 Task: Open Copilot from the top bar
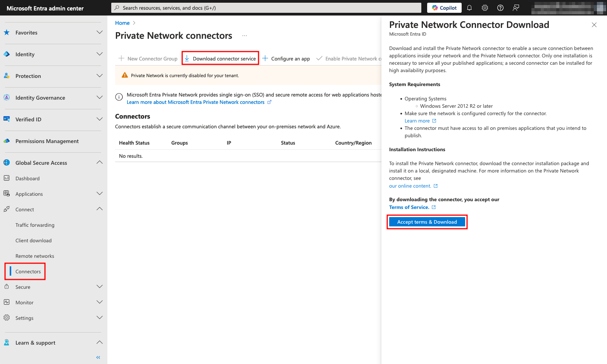pyautogui.click(x=444, y=8)
